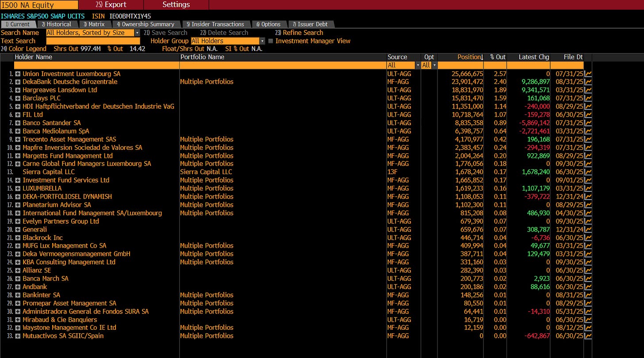Image resolution: width=644 pixels, height=358 pixels.
Task: Open chart icon for Allianz SE row
Action: (588, 270)
